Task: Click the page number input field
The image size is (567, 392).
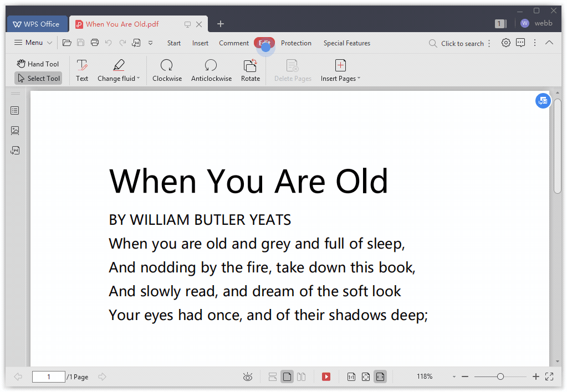Action: 48,376
